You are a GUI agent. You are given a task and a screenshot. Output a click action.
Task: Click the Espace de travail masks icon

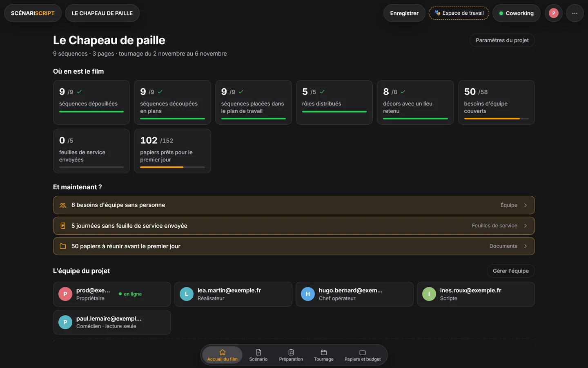tap(437, 13)
